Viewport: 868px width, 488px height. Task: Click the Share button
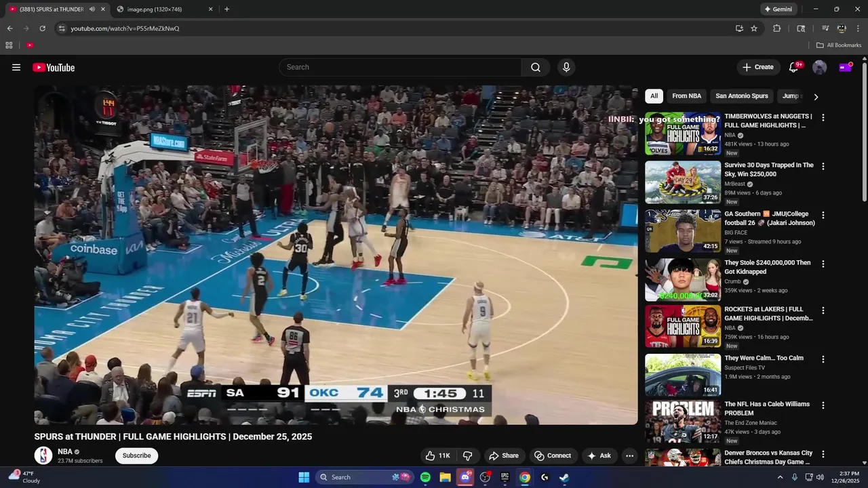pos(504,455)
